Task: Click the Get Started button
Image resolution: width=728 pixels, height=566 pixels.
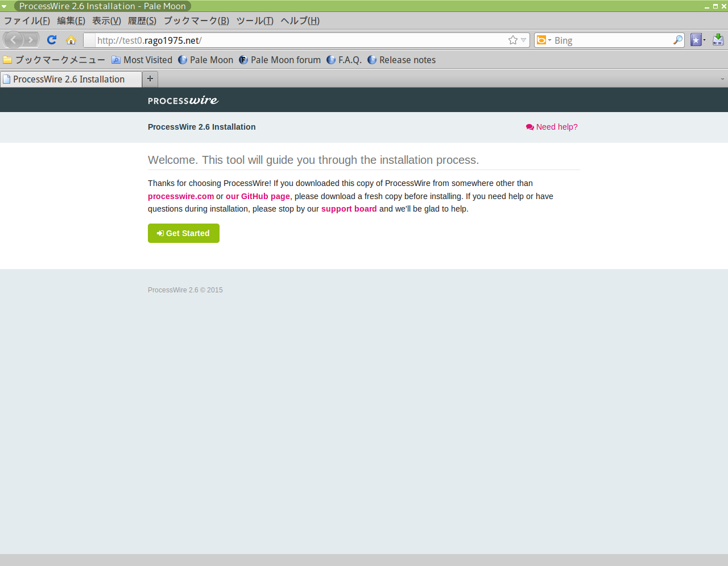Action: 184,233
